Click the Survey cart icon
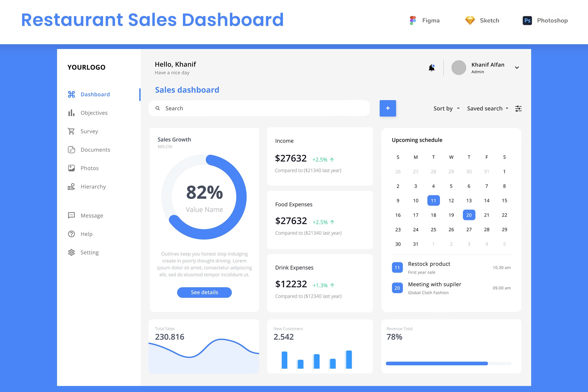 tap(72, 131)
